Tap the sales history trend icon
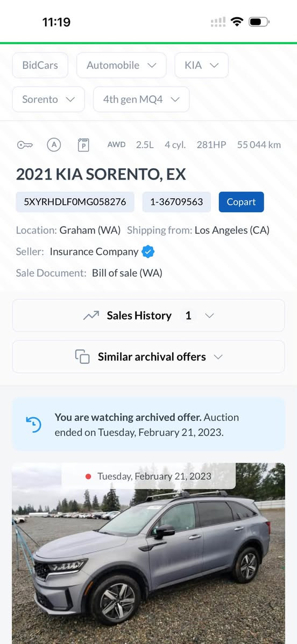The width and height of the screenshot is (297, 644). click(x=91, y=315)
